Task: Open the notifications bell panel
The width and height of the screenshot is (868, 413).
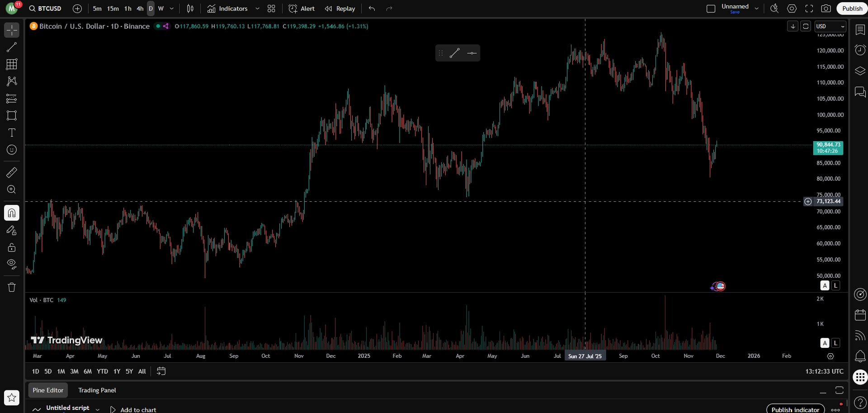Action: point(860,356)
